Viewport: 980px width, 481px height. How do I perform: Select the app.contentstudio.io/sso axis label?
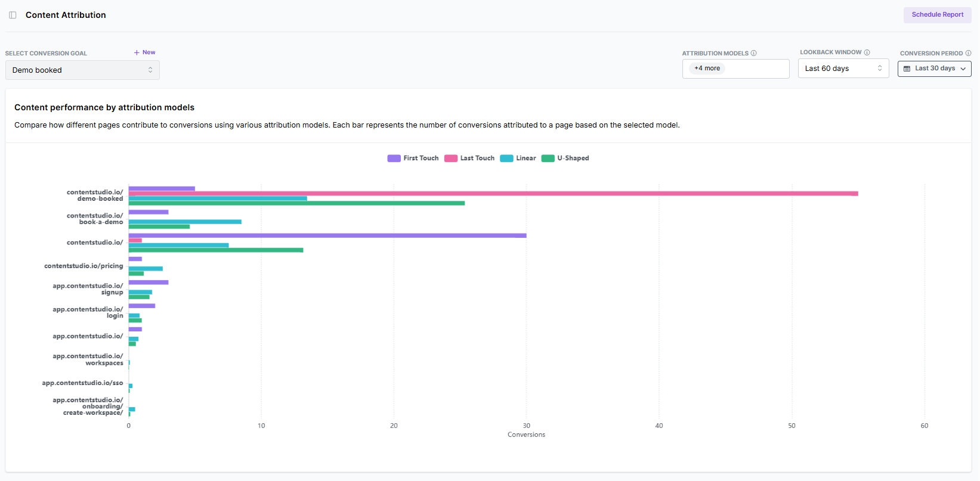82,383
